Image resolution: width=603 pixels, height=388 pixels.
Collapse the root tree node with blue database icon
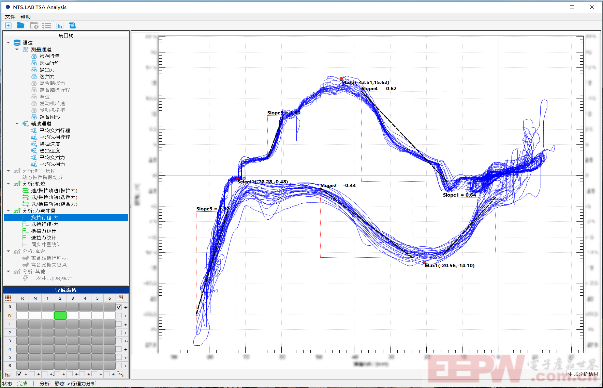[9, 43]
